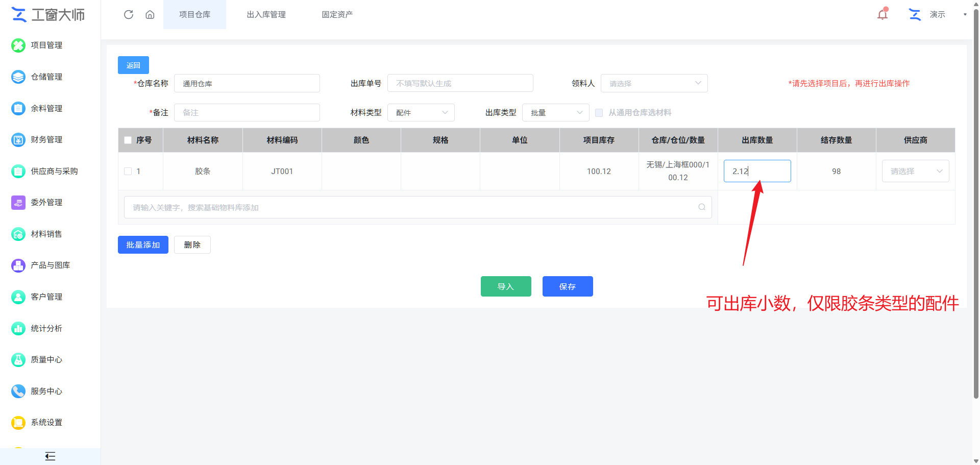980x465 pixels.
Task: Collapse the sidebar menu icon
Action: pos(50,456)
